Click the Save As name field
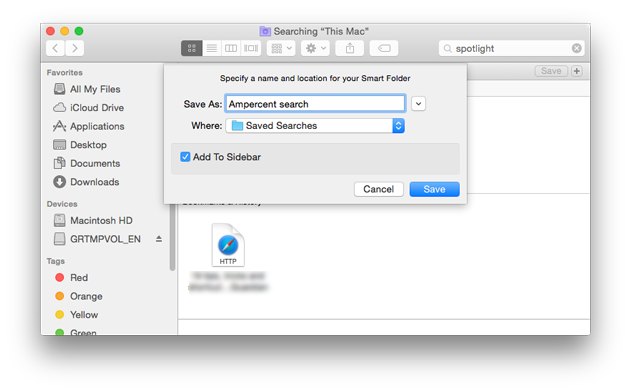Image resolution: width=630 pixels, height=392 pixels. pyautogui.click(x=315, y=104)
